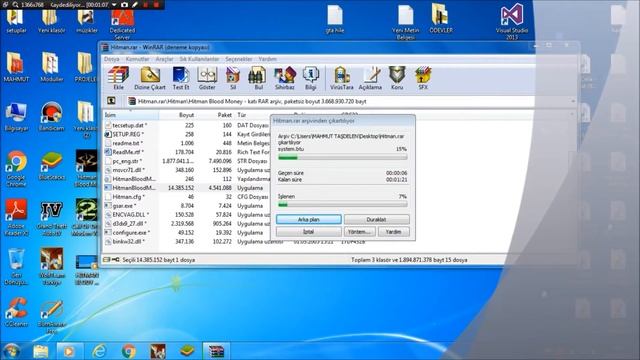This screenshot has height=360, width=640.
Task: Open the ODEVLER folder on the desktop
Action: pos(441,18)
